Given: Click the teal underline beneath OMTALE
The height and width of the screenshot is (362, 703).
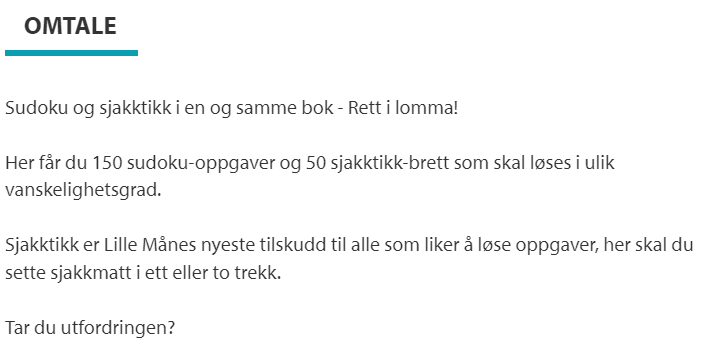Looking at the screenshot, I should tap(71, 53).
